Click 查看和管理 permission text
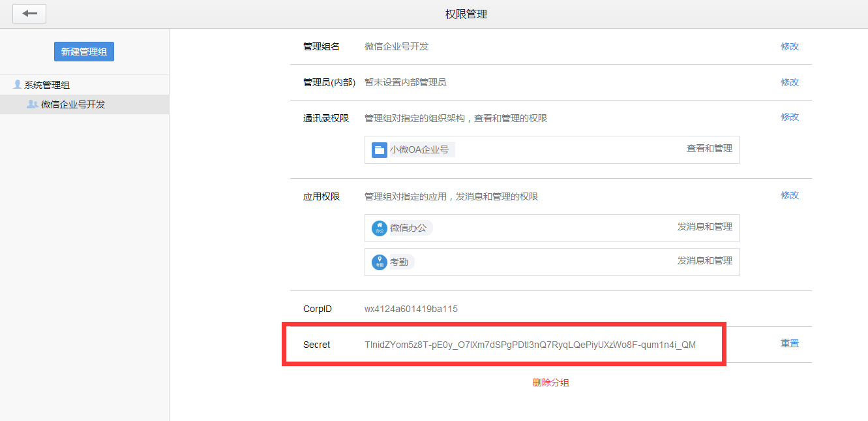 click(710, 149)
